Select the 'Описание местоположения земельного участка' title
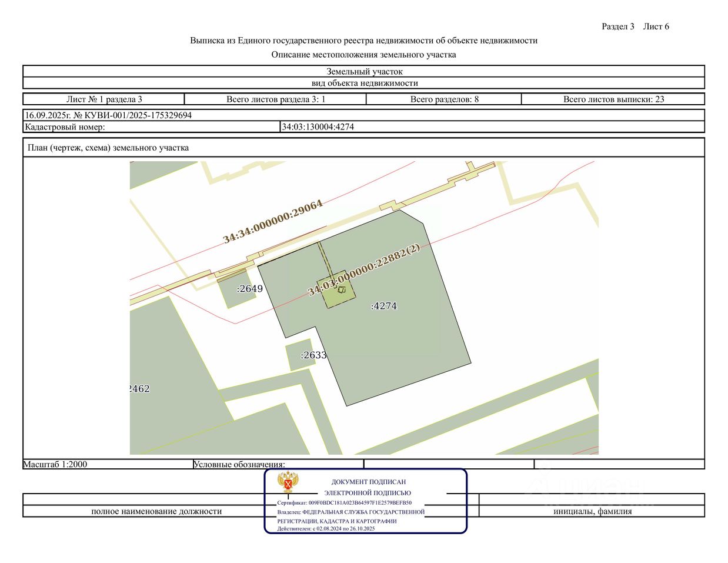Viewport: 728px width, 563px height. (363, 55)
